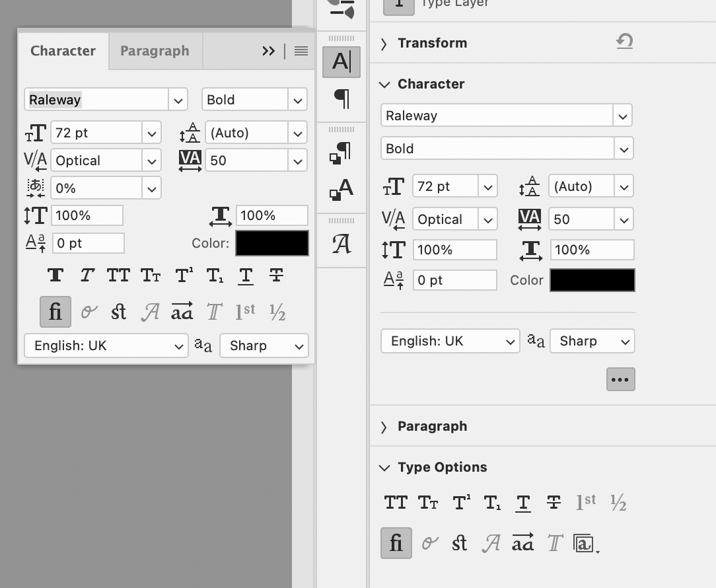
Task: Enable Ordinals formatting
Action: point(244,311)
